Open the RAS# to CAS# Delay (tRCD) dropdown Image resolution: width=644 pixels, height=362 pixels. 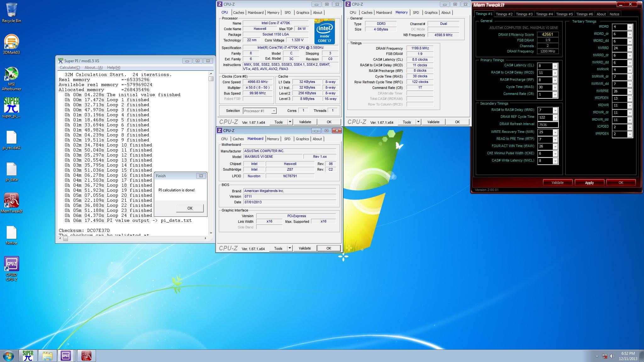555,73
